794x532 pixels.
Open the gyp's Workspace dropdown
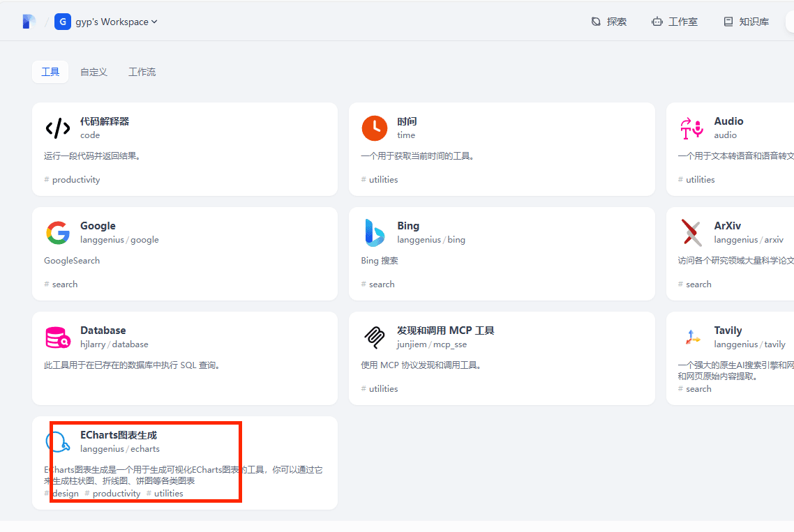(x=117, y=22)
